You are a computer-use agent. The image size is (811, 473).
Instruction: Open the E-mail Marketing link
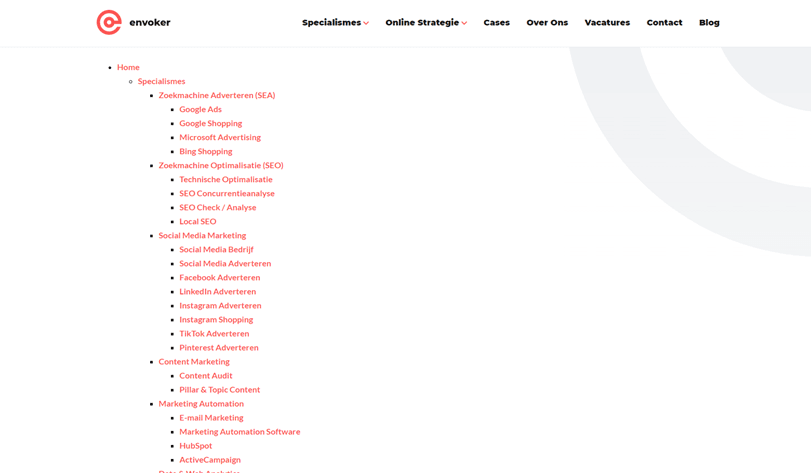[212, 417]
